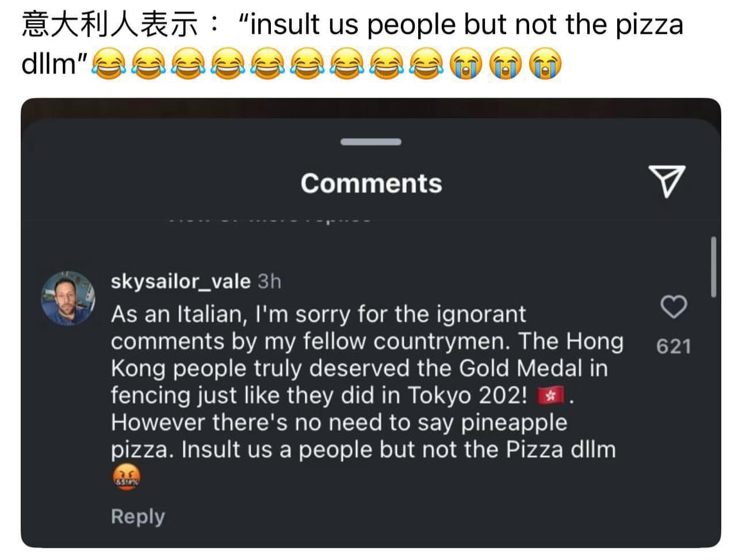Click the Hong Kong flag emoji

[x=550, y=396]
